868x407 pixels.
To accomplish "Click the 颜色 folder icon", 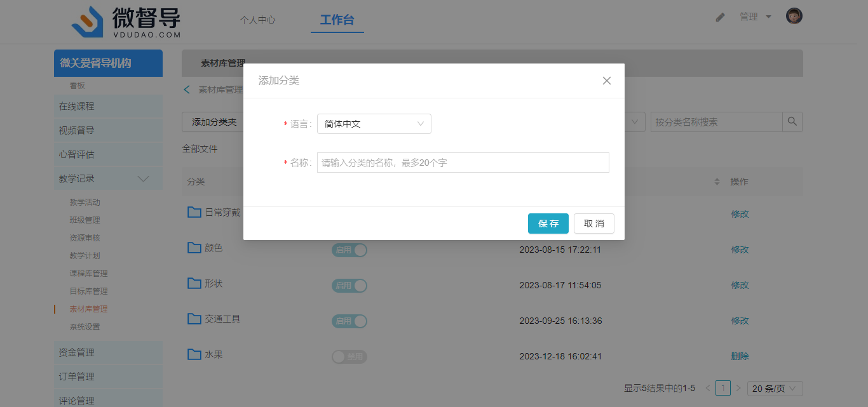I will (194, 247).
